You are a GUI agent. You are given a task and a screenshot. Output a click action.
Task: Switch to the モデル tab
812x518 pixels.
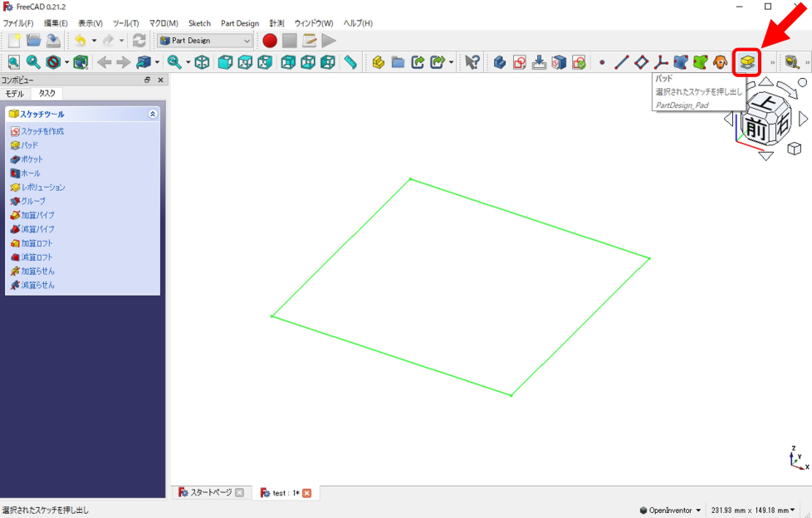tap(15, 94)
